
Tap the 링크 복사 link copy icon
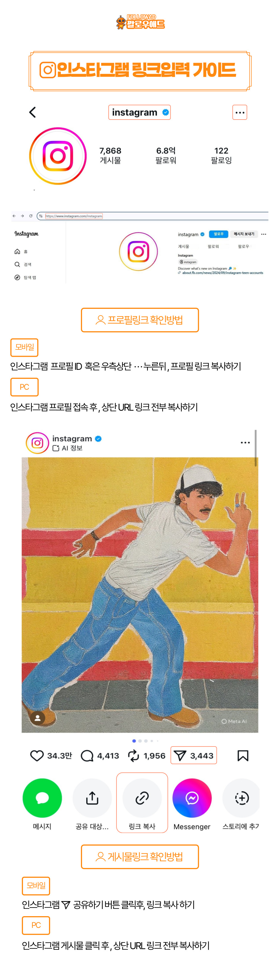(x=142, y=798)
